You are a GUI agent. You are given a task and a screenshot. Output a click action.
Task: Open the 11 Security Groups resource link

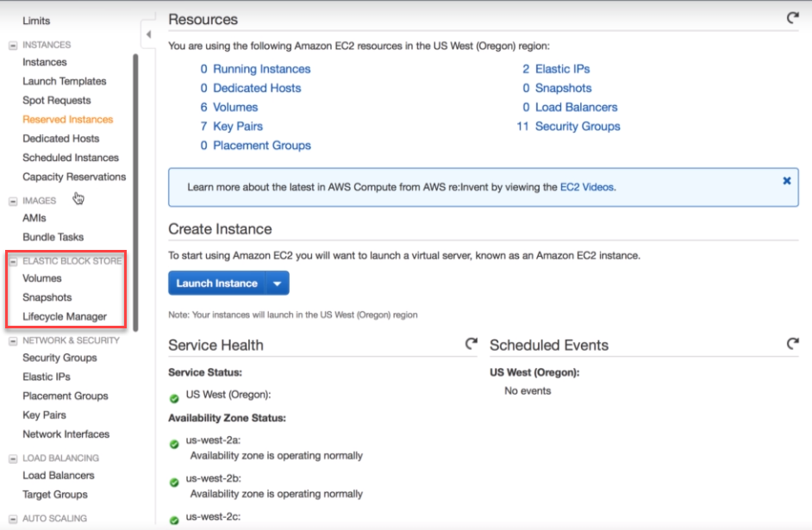(x=568, y=127)
